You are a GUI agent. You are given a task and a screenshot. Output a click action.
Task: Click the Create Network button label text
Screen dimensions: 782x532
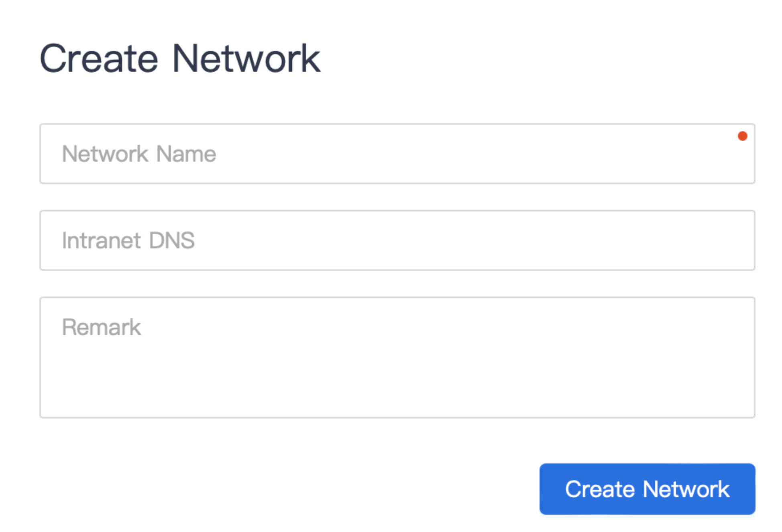click(x=647, y=489)
